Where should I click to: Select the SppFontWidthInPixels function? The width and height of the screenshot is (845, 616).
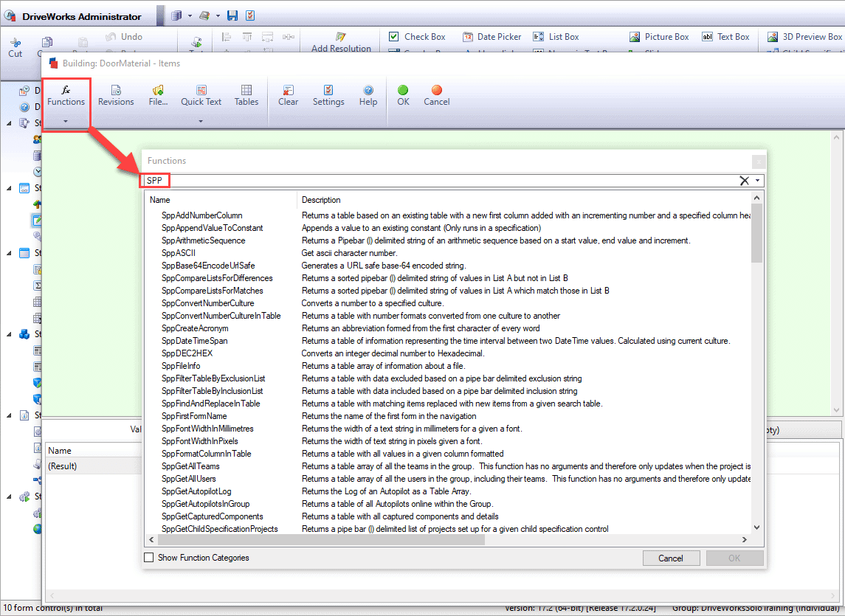(x=199, y=441)
